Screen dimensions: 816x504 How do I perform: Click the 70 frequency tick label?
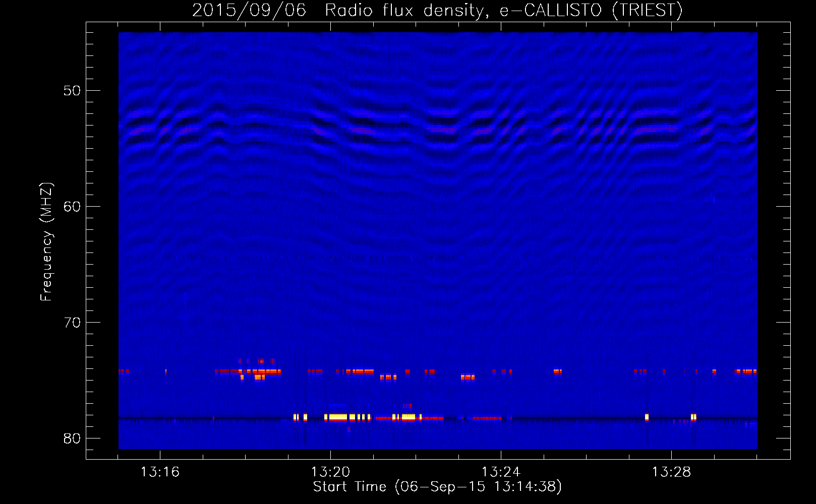[x=72, y=323]
